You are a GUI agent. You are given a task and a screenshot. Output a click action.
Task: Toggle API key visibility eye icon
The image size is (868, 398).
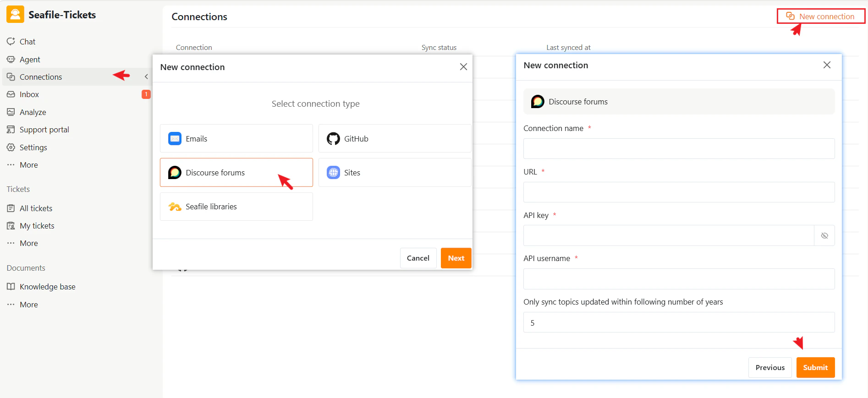tap(824, 235)
